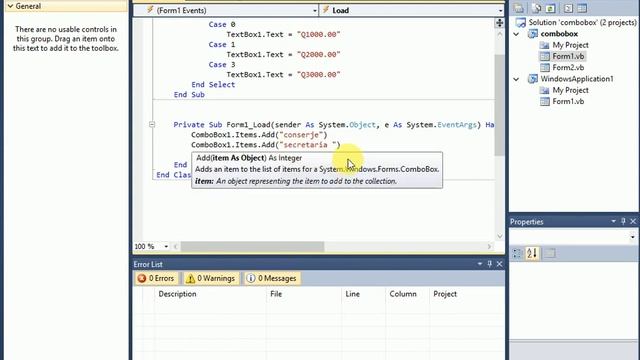This screenshot has height=360, width=640.
Task: Sort Error List by Line column
Action: point(352,294)
